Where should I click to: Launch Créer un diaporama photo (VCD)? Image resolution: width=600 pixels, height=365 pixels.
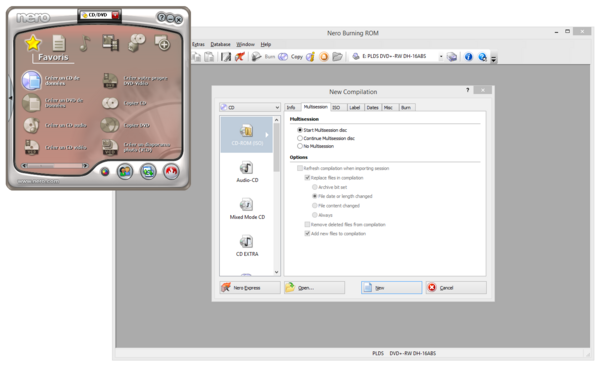pyautogui.click(x=136, y=147)
